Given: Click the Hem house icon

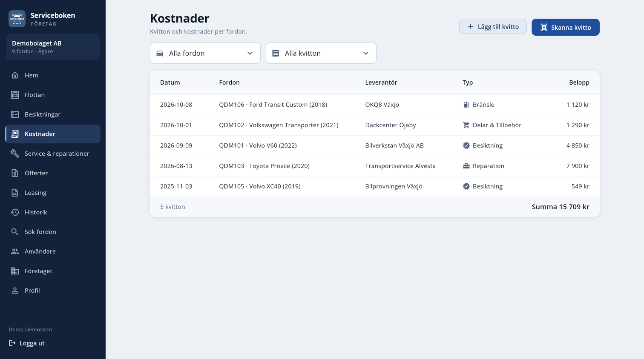Looking at the screenshot, I should click(15, 75).
